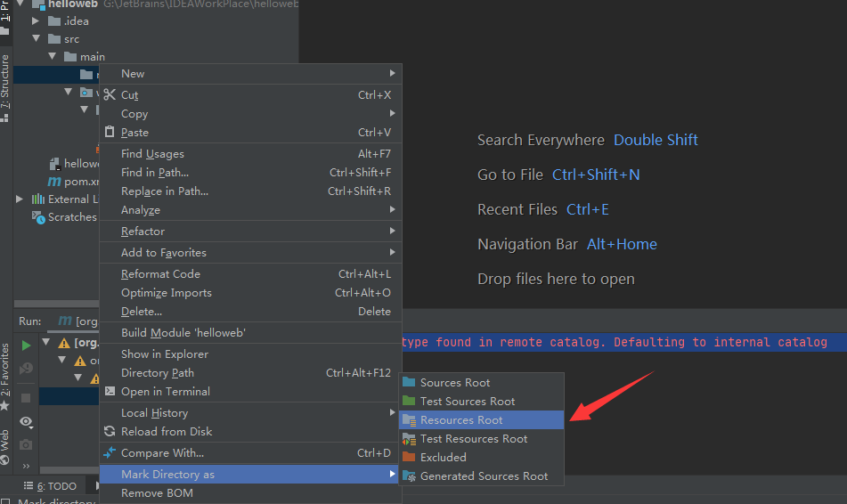
Task: Open the New submenu arrow
Action: 392,73
